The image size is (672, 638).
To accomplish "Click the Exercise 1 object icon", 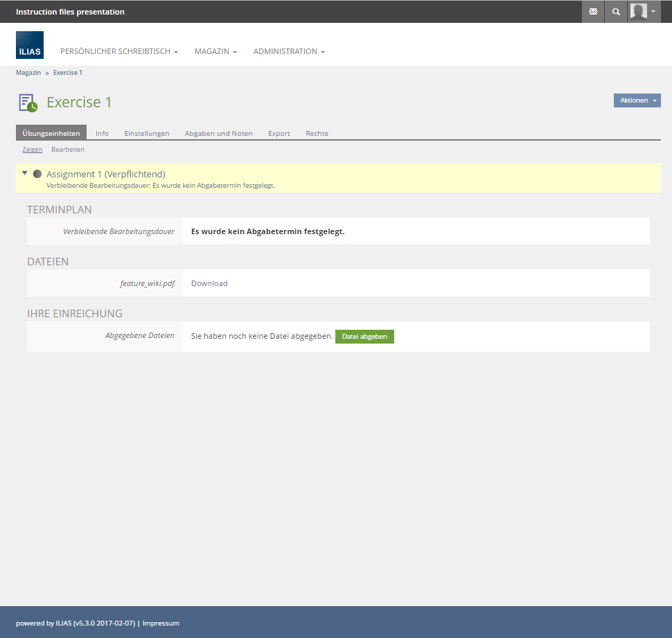I will click(28, 103).
